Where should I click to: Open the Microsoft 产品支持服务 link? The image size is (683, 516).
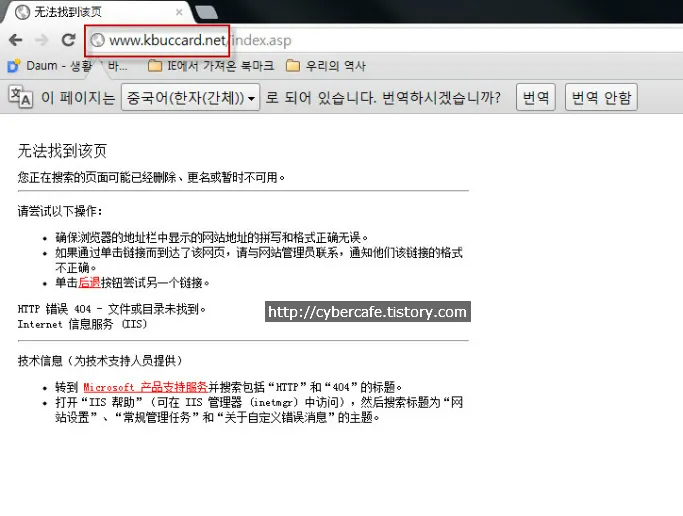145,387
